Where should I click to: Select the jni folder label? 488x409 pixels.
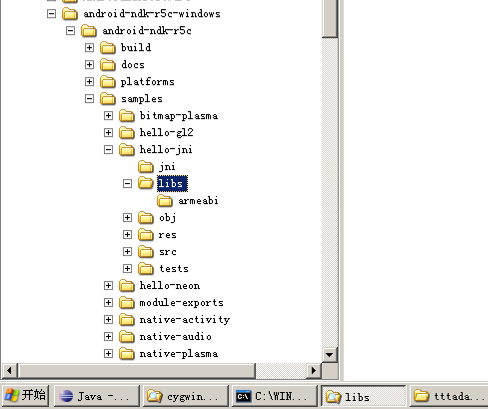coord(167,167)
